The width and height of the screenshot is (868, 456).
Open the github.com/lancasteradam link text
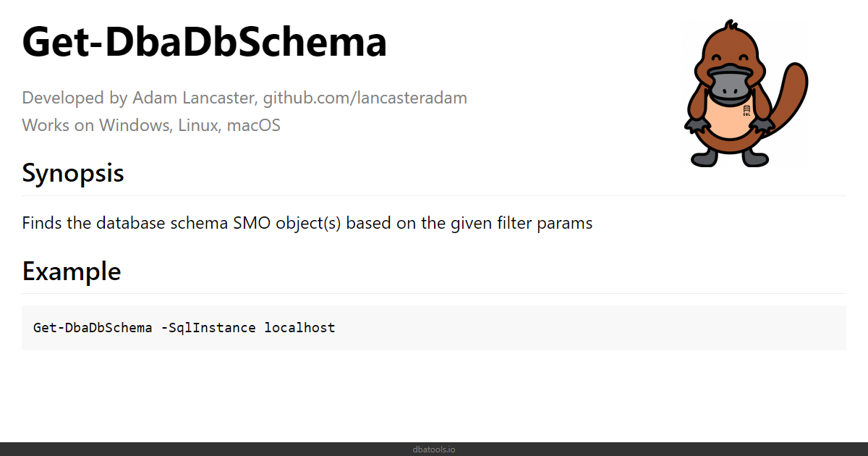(x=365, y=98)
